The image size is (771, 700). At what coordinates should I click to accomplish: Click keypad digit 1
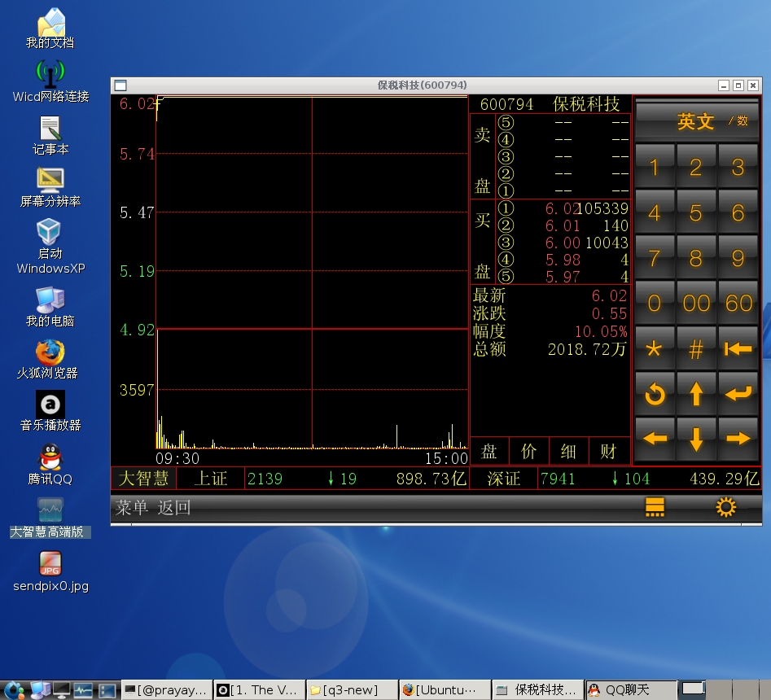(x=655, y=167)
